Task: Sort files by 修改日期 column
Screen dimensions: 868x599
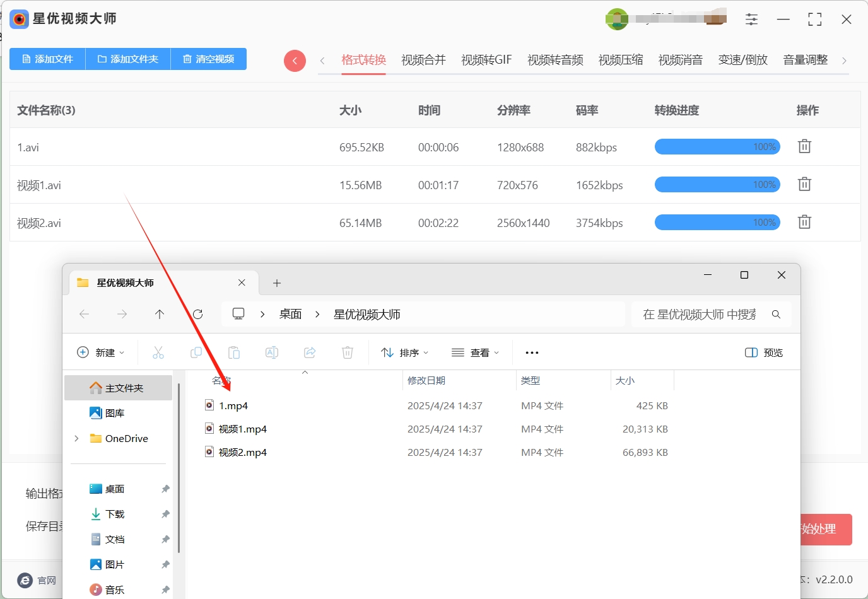Action: coord(459,380)
